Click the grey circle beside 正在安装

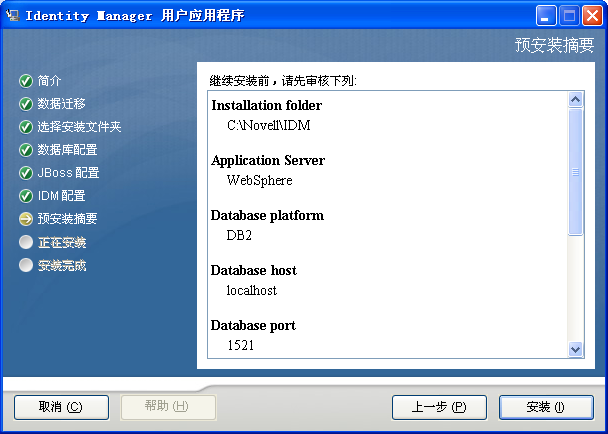(26, 242)
